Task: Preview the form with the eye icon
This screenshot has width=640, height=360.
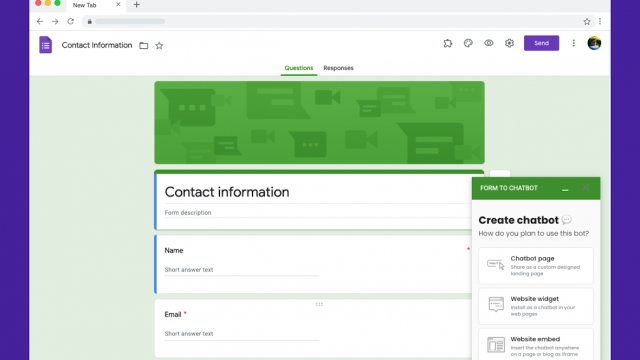Action: pyautogui.click(x=489, y=43)
